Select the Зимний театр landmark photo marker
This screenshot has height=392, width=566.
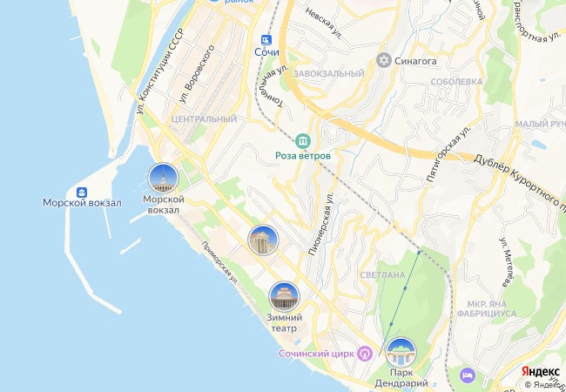284,297
